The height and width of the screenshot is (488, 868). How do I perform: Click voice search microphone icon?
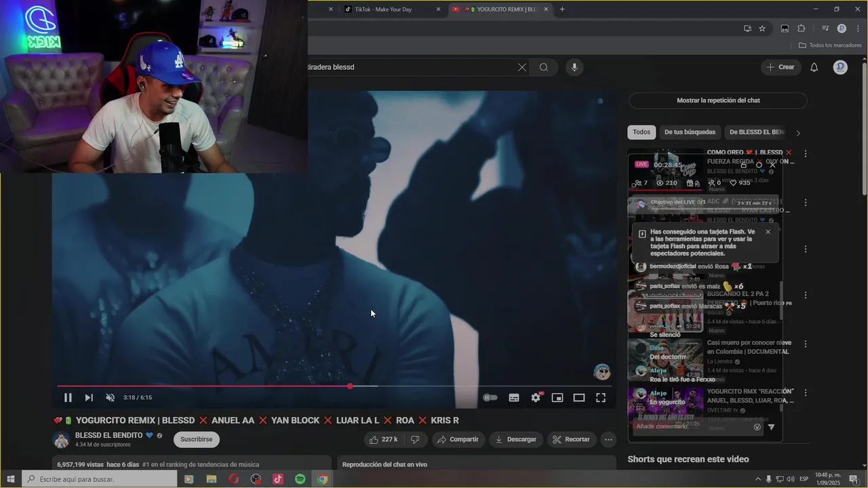pyautogui.click(x=574, y=67)
